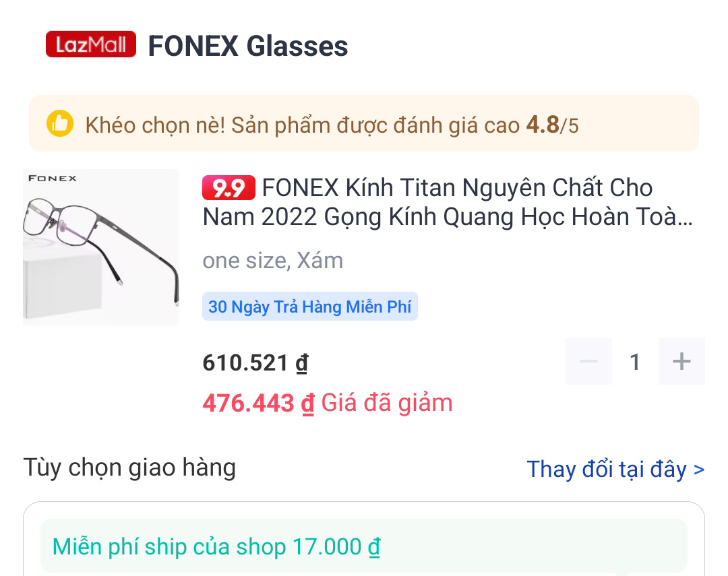728x576 pixels.
Task: Tap the Giá đã giảm label
Action: coord(387,402)
